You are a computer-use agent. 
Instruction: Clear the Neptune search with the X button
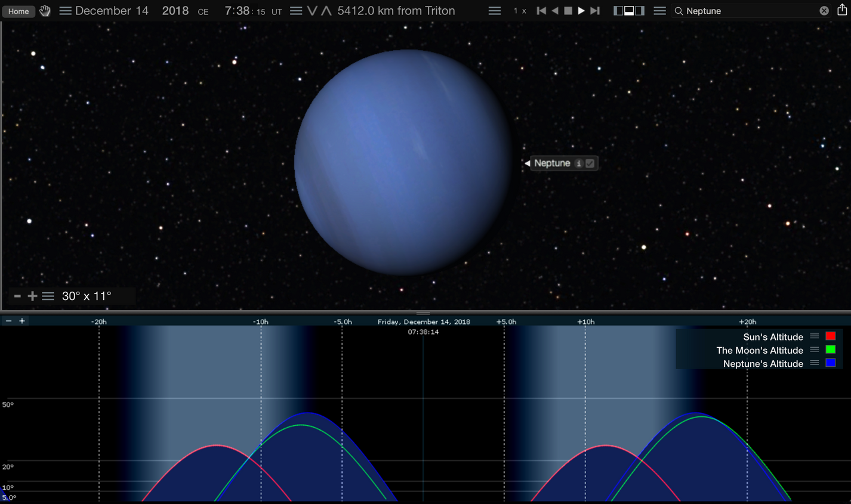[824, 10]
